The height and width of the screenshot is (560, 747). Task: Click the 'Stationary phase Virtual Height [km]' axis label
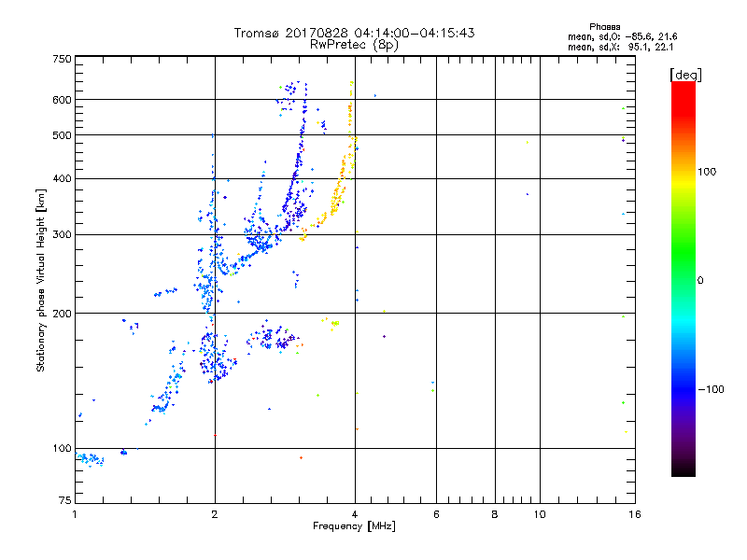tap(41, 281)
